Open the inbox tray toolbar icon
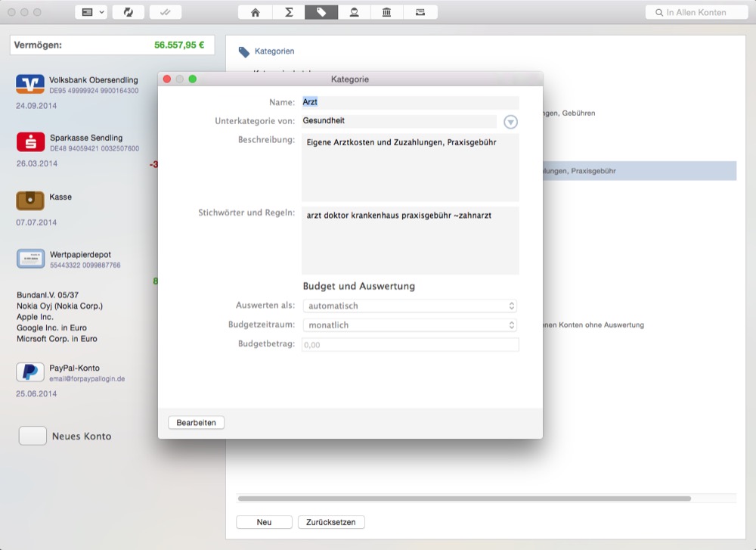756x550 pixels. 420,12
